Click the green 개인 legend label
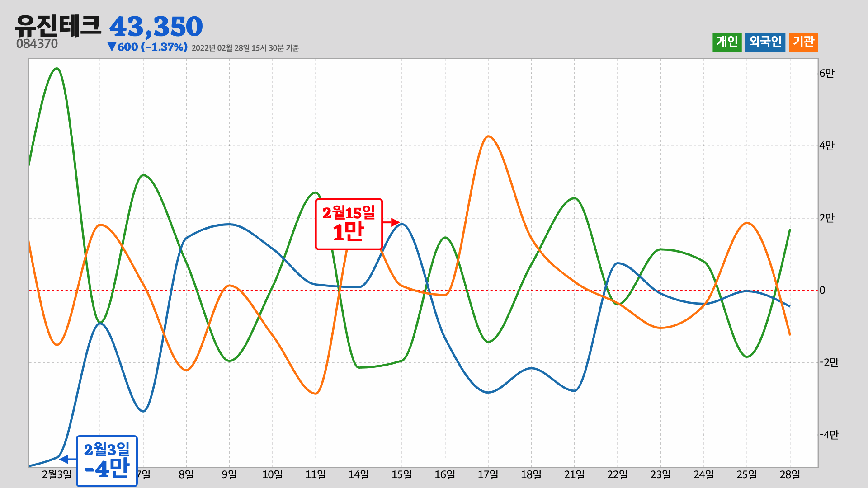 pyautogui.click(x=727, y=42)
